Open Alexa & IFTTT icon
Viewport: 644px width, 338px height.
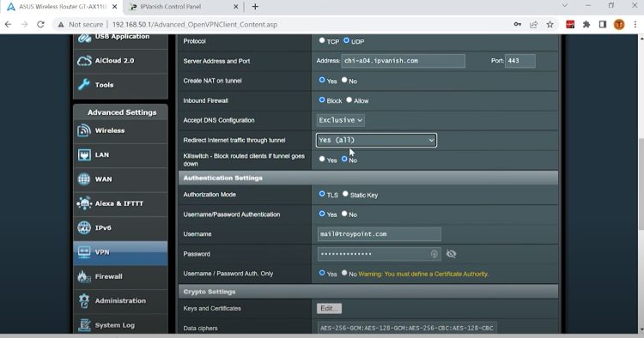tap(84, 203)
